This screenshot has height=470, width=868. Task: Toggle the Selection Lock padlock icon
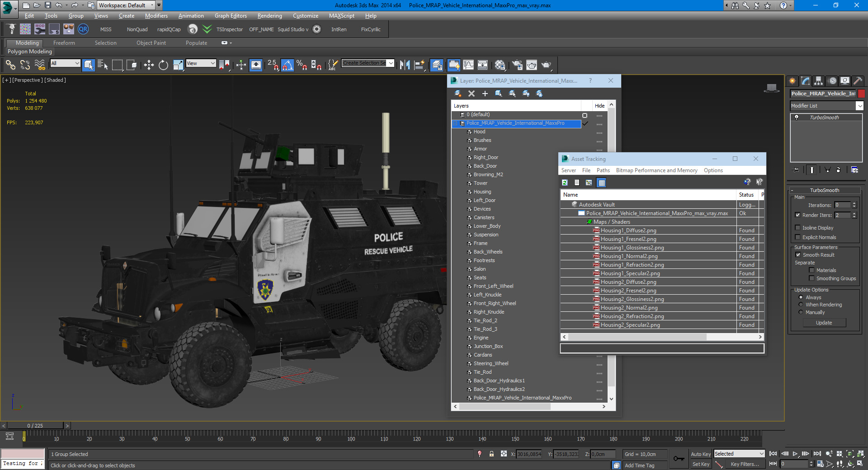(491, 454)
